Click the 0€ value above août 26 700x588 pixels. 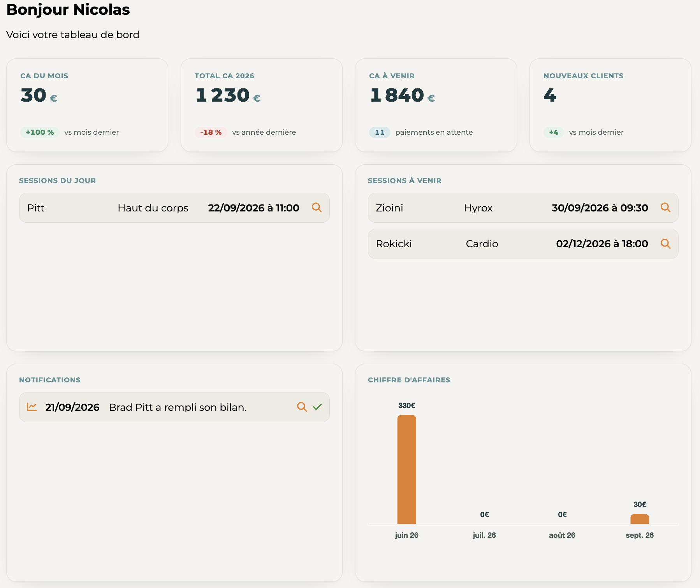[x=562, y=514]
